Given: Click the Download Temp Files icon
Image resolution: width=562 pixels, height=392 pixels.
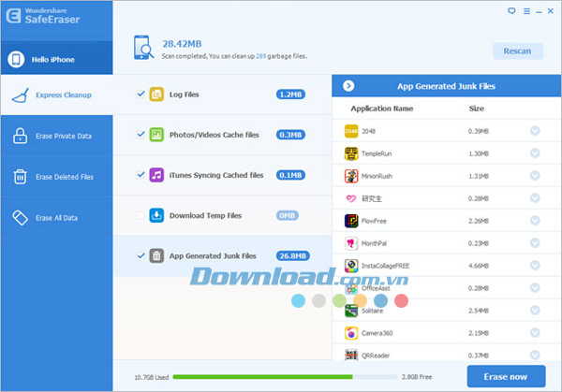Looking at the screenshot, I should tap(156, 215).
